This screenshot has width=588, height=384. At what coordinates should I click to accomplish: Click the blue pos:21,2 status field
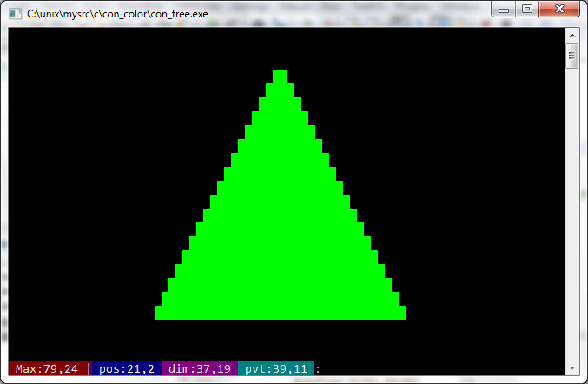pos(127,368)
